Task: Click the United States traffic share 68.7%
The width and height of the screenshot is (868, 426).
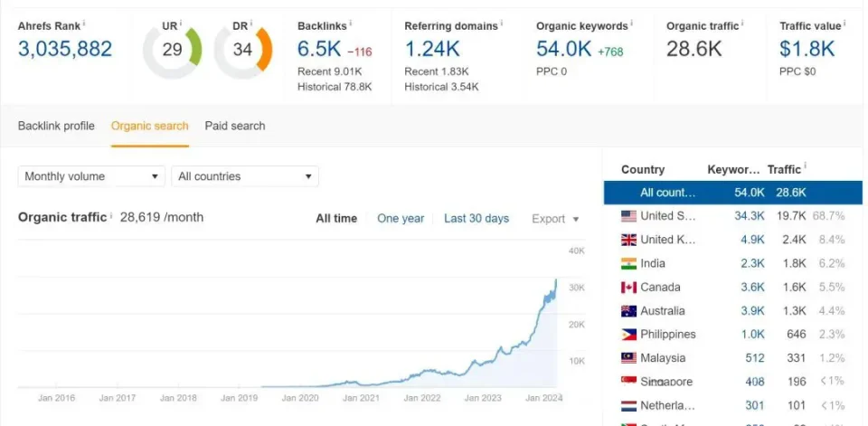Action: click(829, 216)
